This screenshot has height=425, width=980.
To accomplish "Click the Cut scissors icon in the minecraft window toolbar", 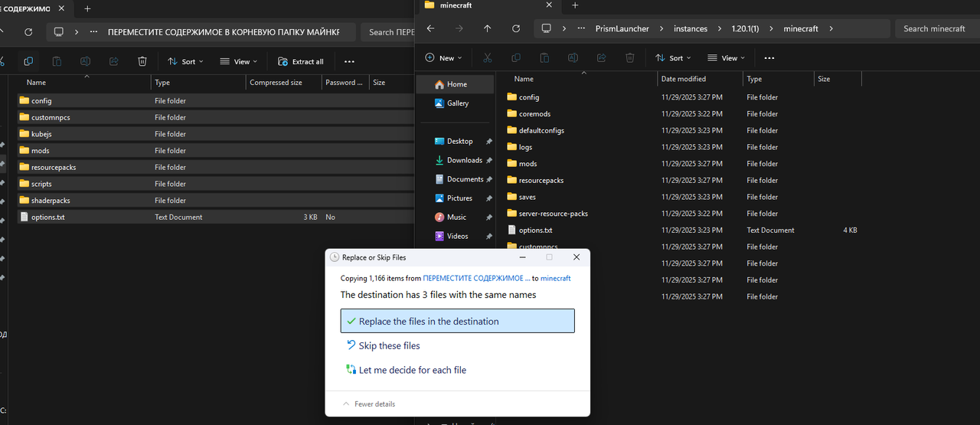I will point(487,57).
